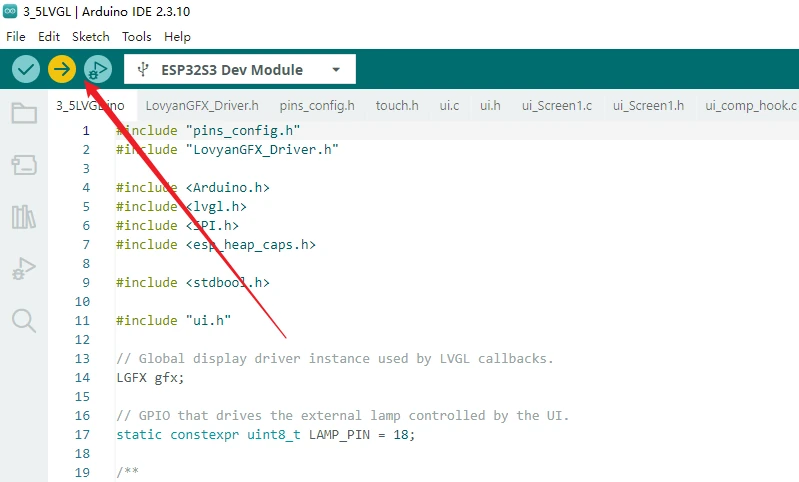
Task: Click the <lvgl.h> include text
Action: coord(216,207)
